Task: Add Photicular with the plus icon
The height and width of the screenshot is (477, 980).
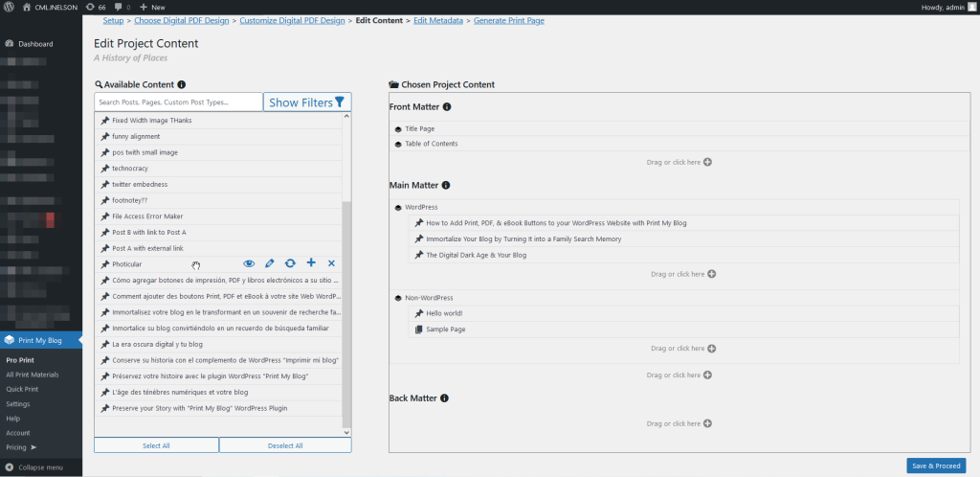Action: pos(311,263)
